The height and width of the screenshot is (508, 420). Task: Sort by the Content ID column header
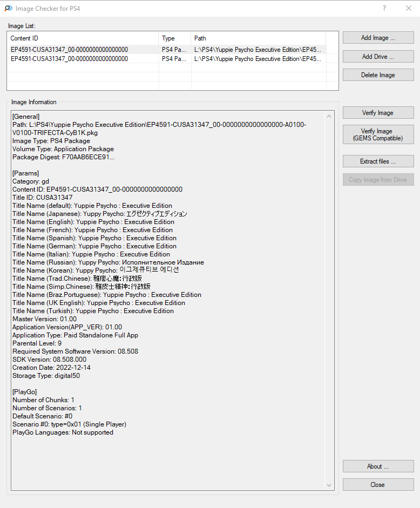83,38
